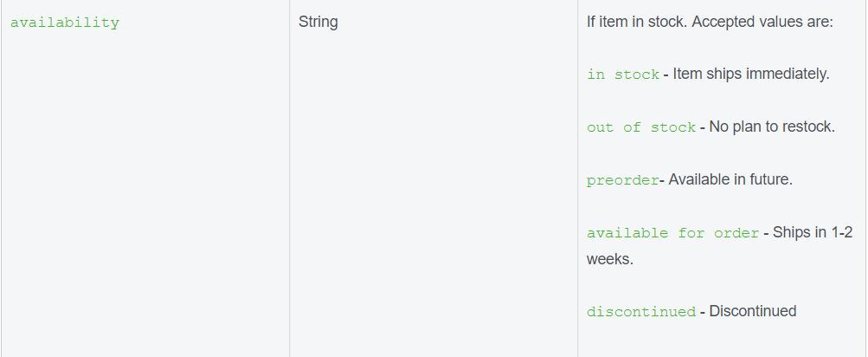868x357 pixels.
Task: Select the "discontinued" code value
Action: pos(641,312)
